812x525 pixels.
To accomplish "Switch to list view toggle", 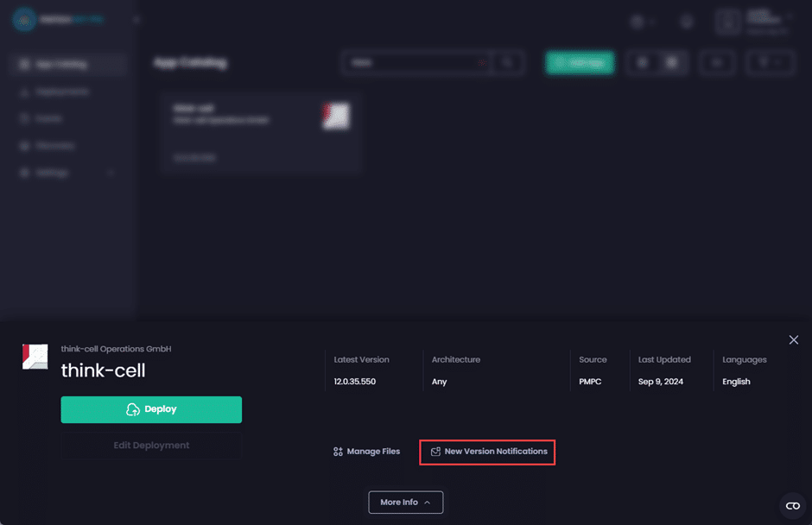I will pos(642,63).
